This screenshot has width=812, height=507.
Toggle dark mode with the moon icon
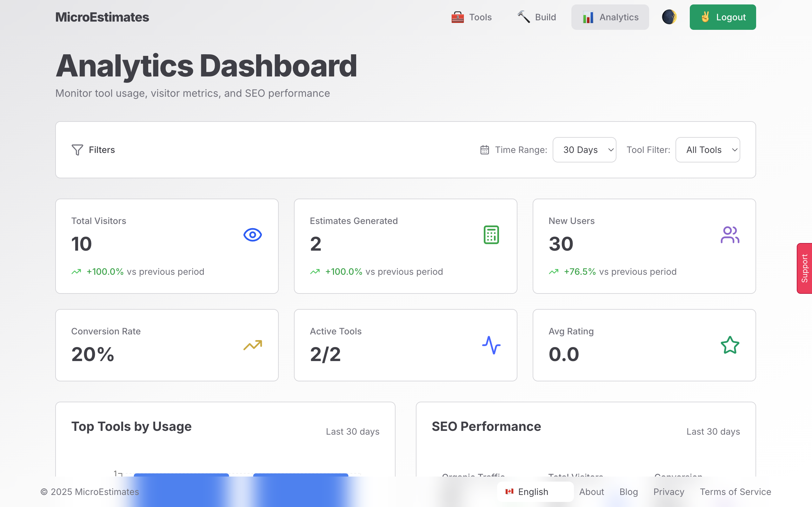[669, 17]
